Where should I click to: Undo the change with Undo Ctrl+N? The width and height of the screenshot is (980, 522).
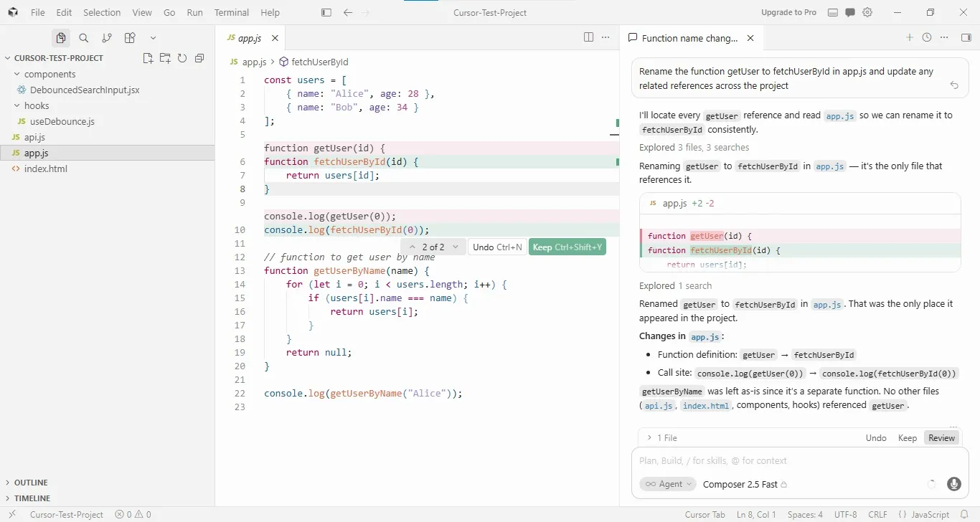[x=497, y=247]
